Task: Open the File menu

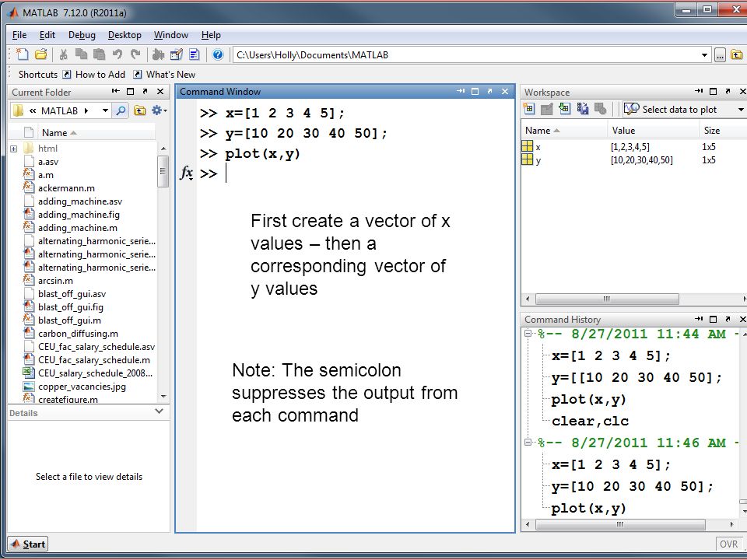Action: (x=19, y=35)
